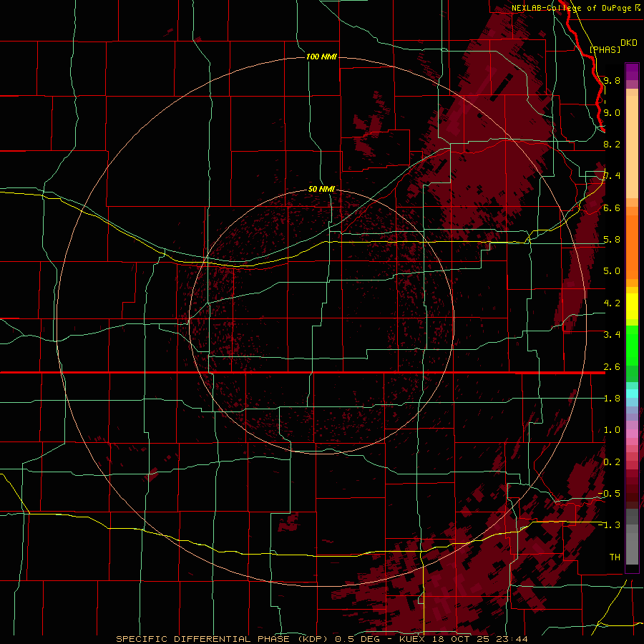The height and width of the screenshot is (644, 644).
Task: Click the 1.0 legend value
Action: click(x=612, y=430)
